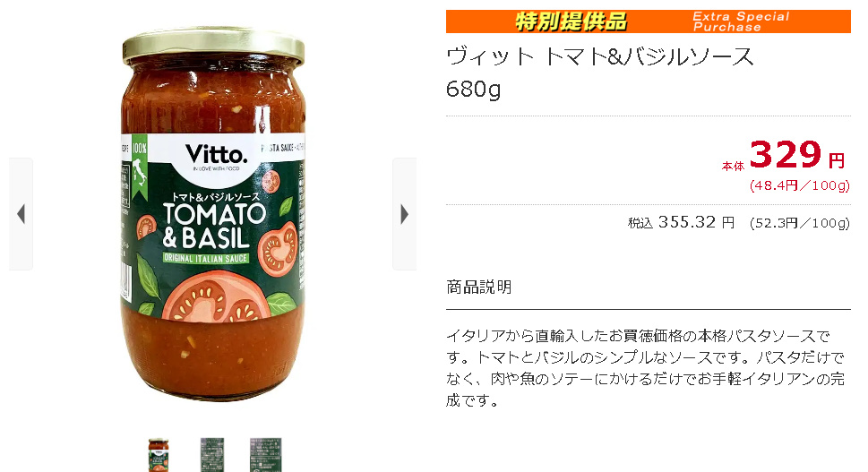Advance to the next product image
The height and width of the screenshot is (472, 868).
[x=405, y=214]
